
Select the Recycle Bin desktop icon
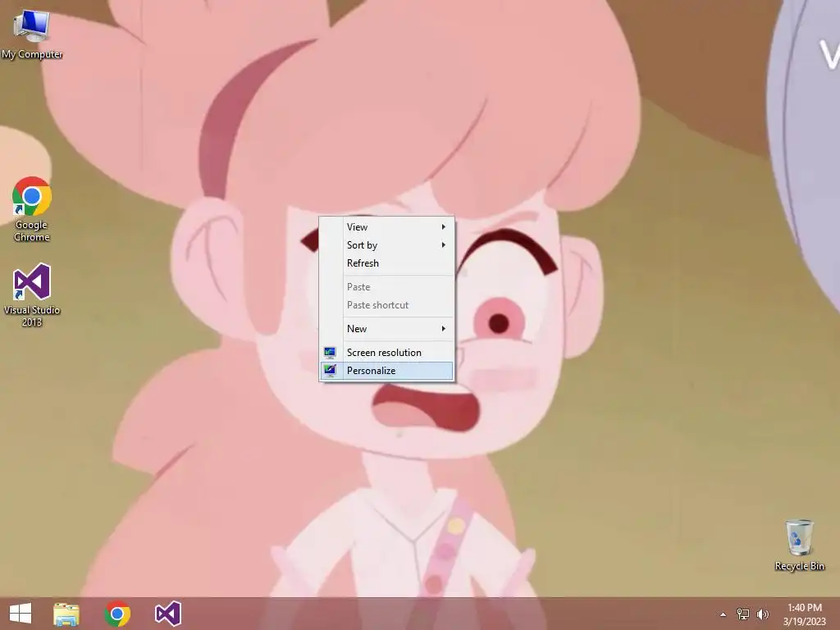[x=799, y=545]
